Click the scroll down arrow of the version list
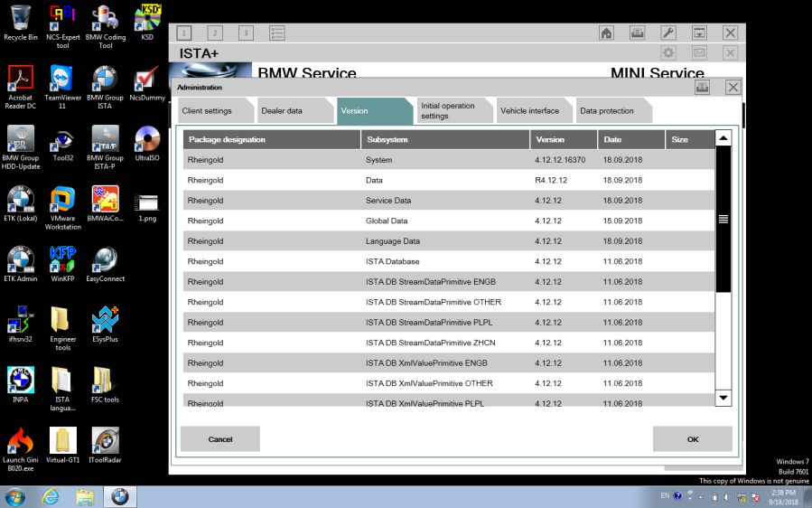 [723, 398]
